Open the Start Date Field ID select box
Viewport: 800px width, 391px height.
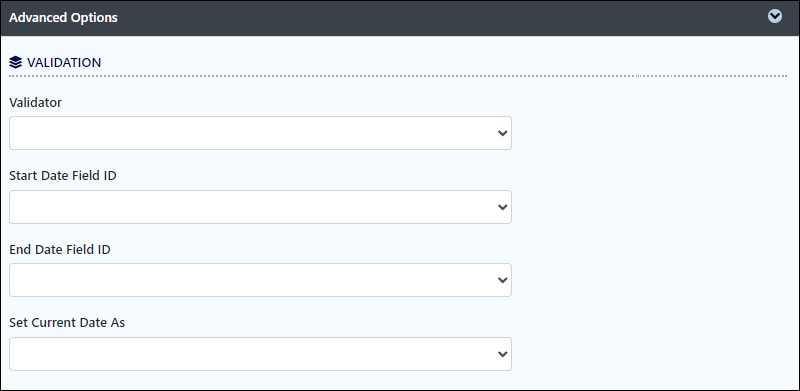tap(260, 207)
